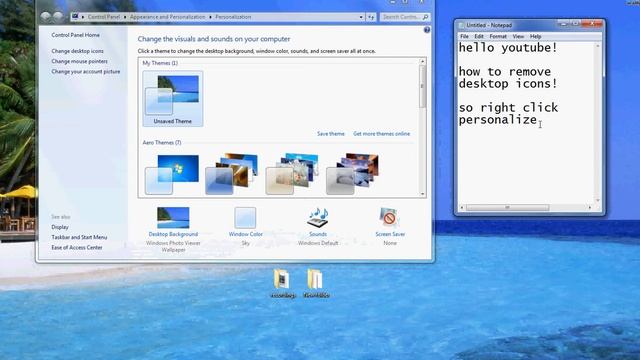
Task: Select Appearance and Personalization breadcrumb
Action: point(168,17)
